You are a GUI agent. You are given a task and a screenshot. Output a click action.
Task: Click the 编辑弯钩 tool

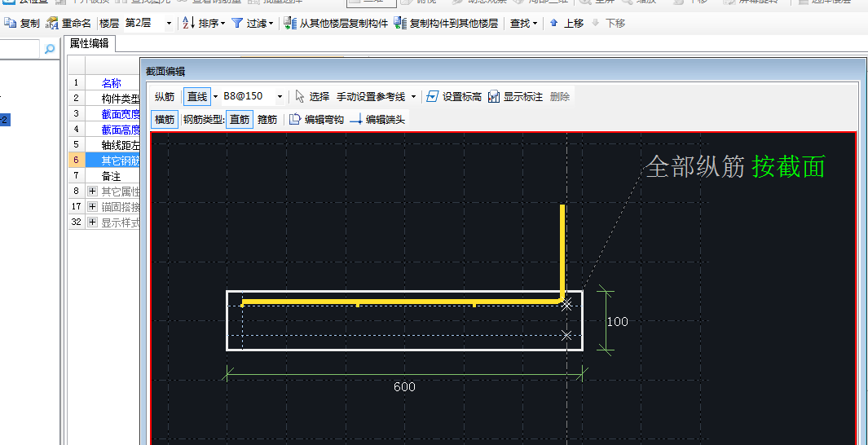317,120
